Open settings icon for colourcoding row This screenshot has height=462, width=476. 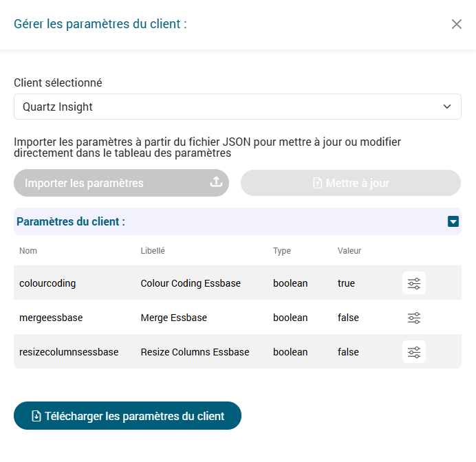pyautogui.click(x=414, y=283)
